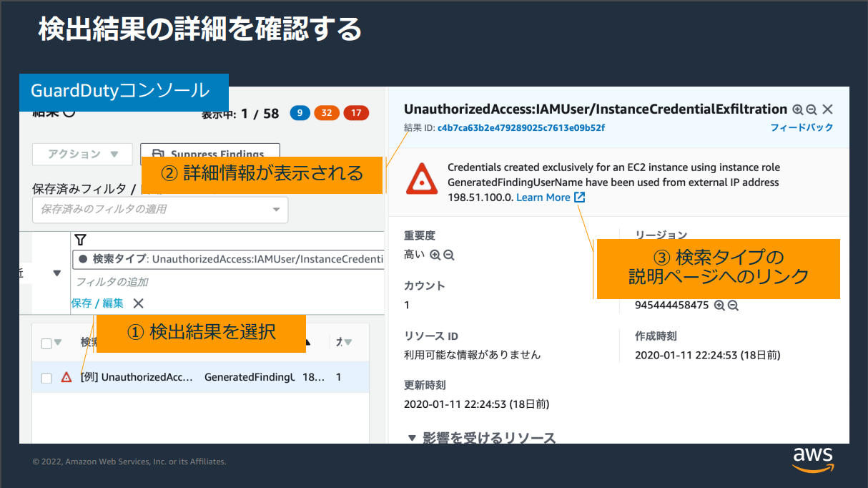The width and height of the screenshot is (868, 488).
Task: Click the account ID 945444458475
Action: tap(671, 306)
